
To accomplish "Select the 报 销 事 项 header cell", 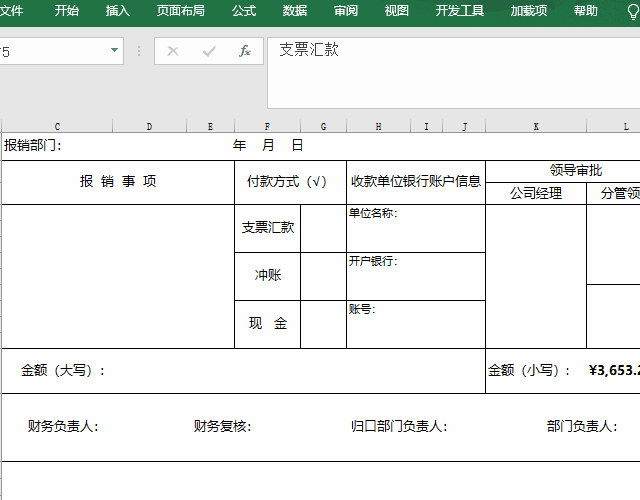I will point(118,182).
